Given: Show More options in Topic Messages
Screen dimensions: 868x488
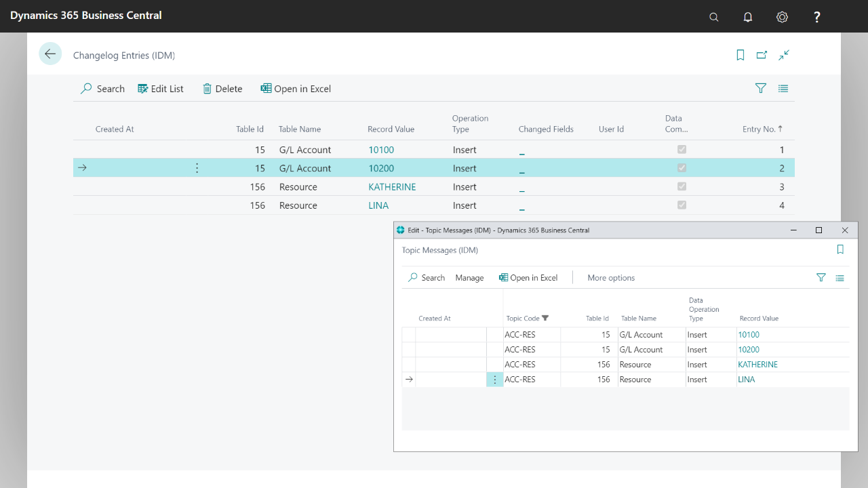Looking at the screenshot, I should point(611,278).
